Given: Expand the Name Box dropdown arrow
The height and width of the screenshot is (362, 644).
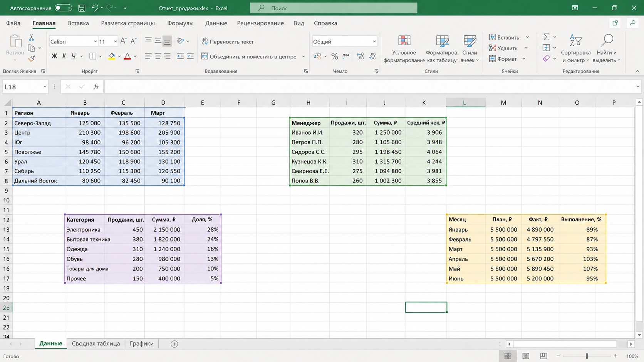Looking at the screenshot, I should tap(45, 87).
